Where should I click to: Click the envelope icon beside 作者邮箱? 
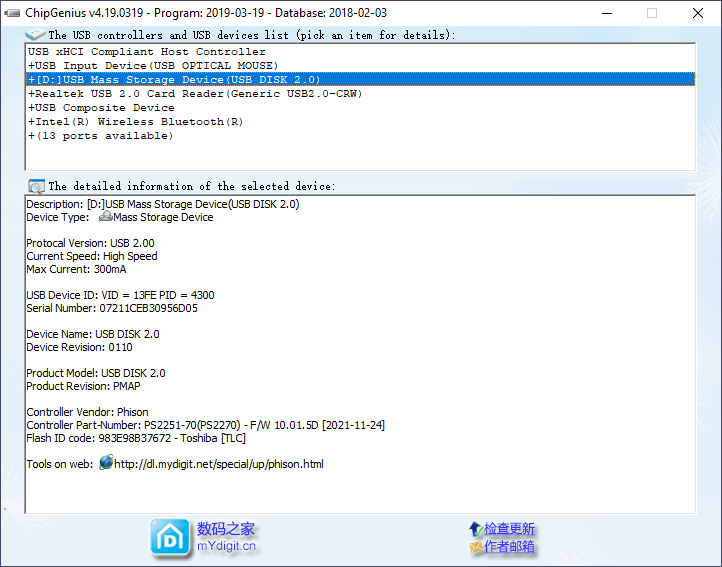[476, 547]
